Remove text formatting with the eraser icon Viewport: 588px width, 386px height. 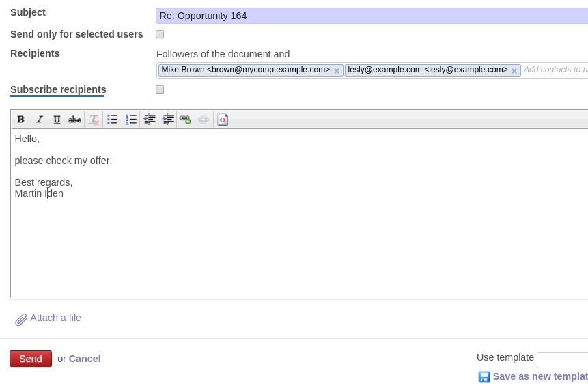[x=94, y=120]
